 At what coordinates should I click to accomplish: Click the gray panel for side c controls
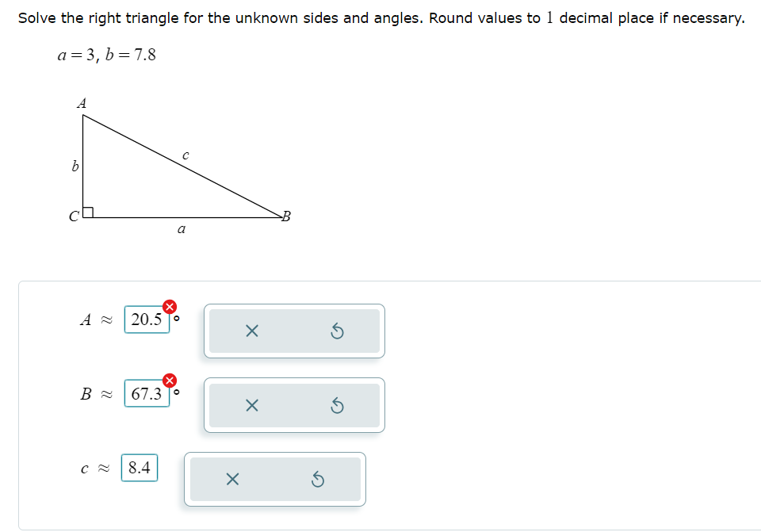tap(275, 479)
